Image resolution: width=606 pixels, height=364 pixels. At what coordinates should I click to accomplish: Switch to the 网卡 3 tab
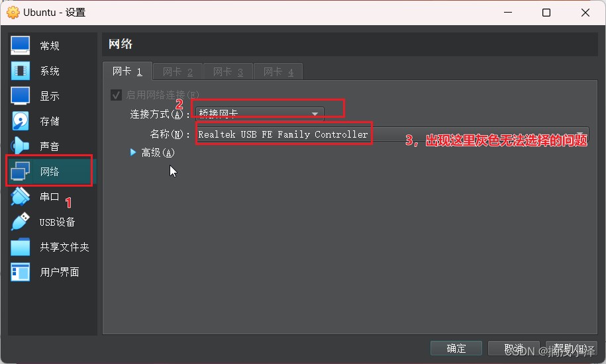(228, 71)
